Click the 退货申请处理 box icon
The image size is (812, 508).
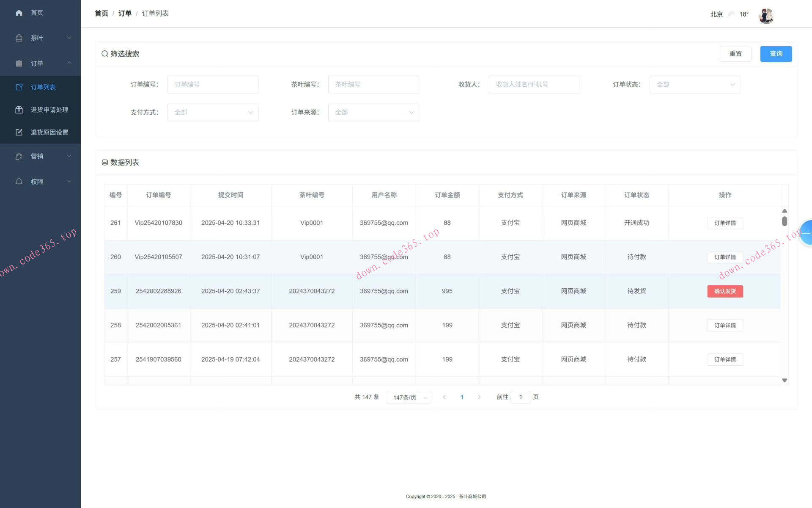coord(19,110)
